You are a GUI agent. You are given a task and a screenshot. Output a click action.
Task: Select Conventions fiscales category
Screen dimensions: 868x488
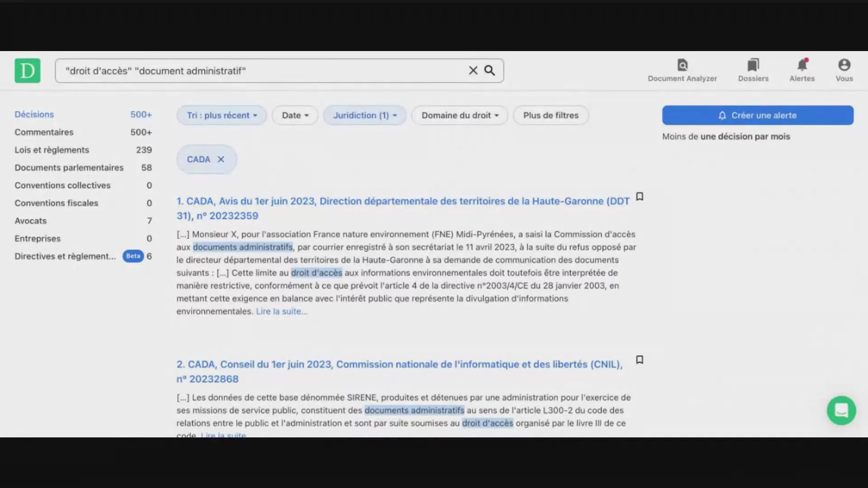(83, 203)
